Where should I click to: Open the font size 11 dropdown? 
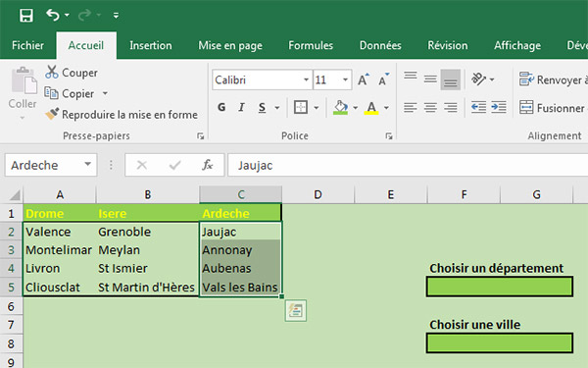pos(345,79)
